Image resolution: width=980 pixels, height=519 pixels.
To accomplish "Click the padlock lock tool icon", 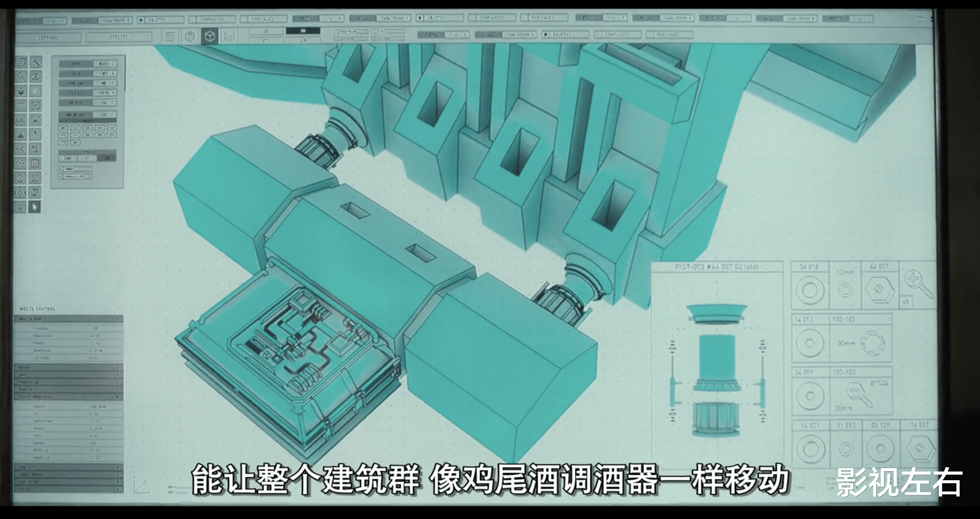I will 36,120.
